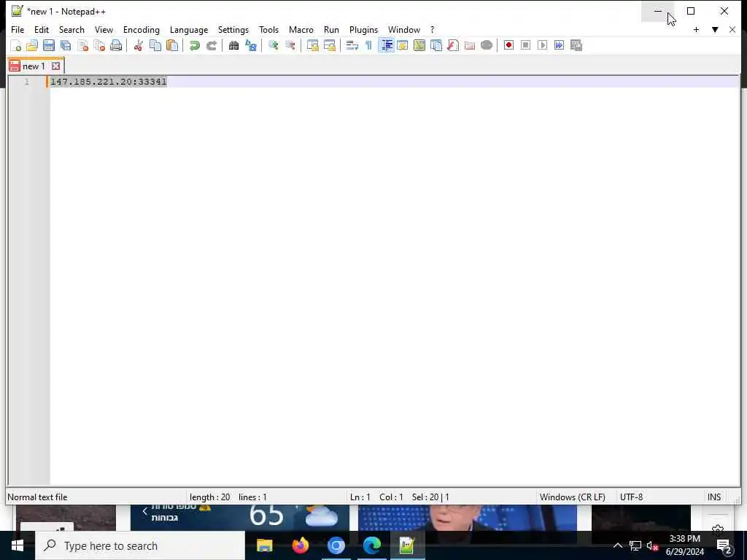Start macro recording red dot icon
This screenshot has width=747, height=560.
508,45
